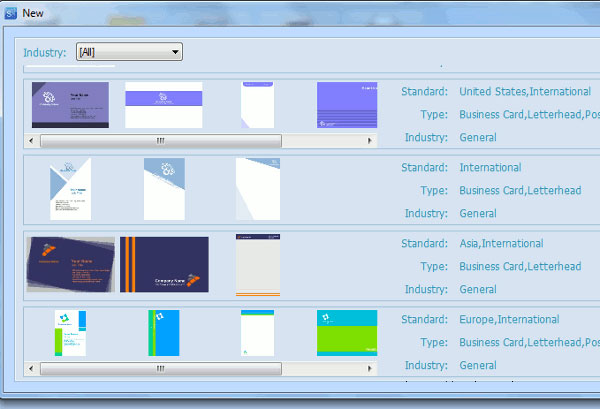600x409 pixels.
Task: Click right scroll arrow of Europe template row
Action: click(369, 369)
